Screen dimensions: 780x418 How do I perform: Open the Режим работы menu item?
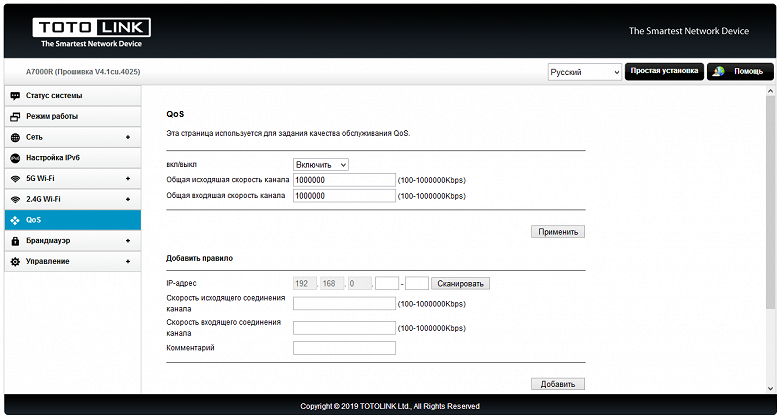click(x=73, y=116)
